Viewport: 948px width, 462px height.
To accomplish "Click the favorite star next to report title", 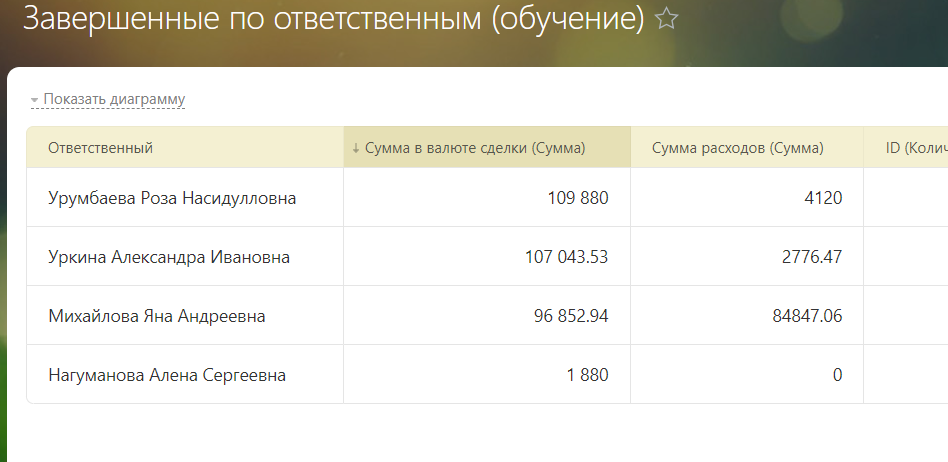I will (666, 19).
